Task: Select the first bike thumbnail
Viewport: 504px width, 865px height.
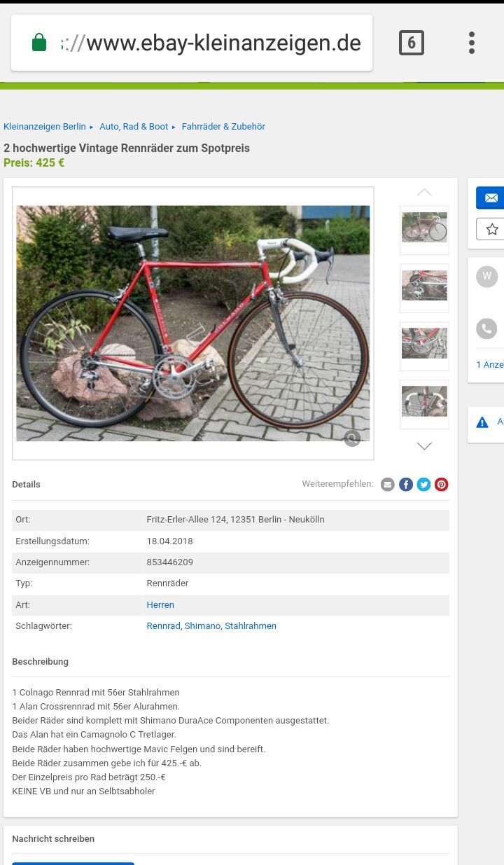Action: pyautogui.click(x=424, y=230)
